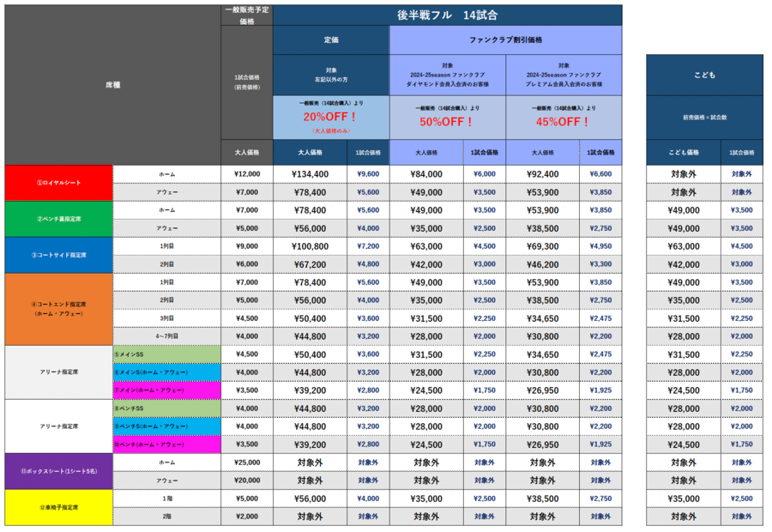Click the ¥92,400 premium member price
This screenshot has width=772, height=532.
pos(542,173)
